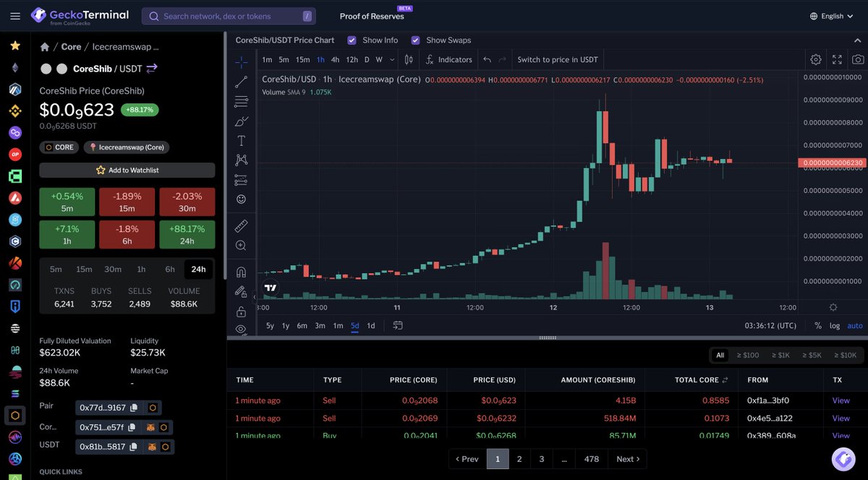
Task: Copy the Pair address 0x77d...9167
Action: click(134, 408)
